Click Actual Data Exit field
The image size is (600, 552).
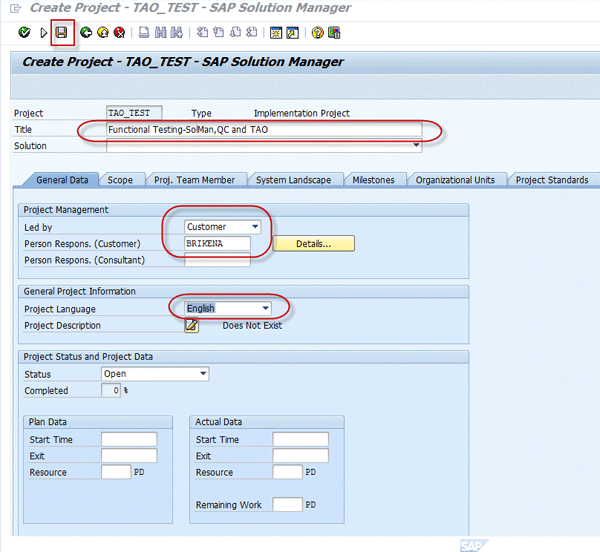click(x=301, y=456)
